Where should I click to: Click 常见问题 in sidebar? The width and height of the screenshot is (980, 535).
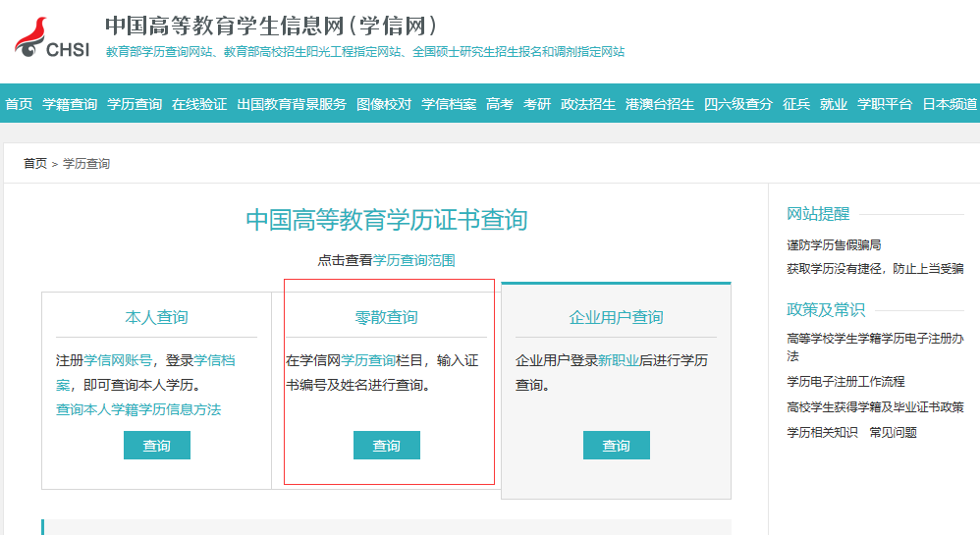[893, 432]
